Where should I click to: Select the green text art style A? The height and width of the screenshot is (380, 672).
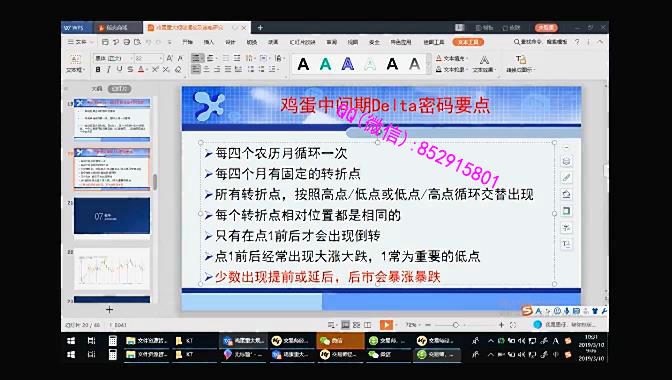point(326,64)
